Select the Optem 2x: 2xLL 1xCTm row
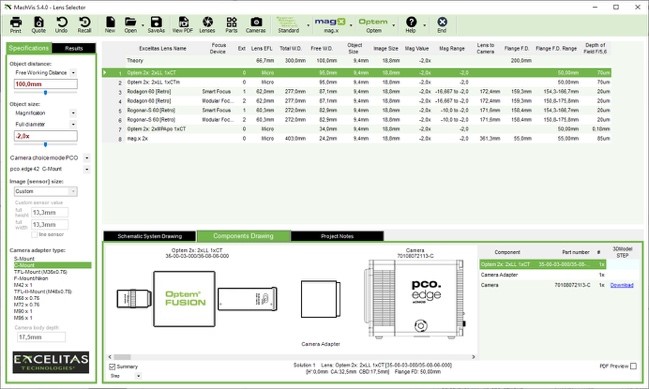 click(357, 82)
